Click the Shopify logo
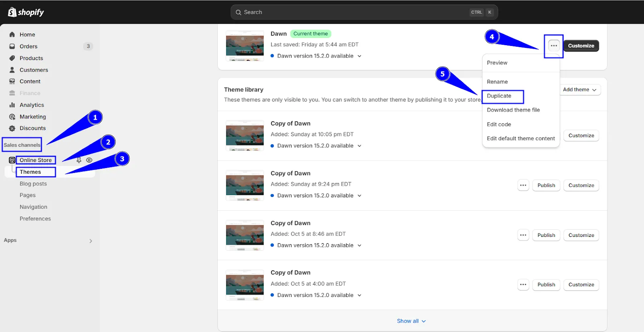Image resolution: width=644 pixels, height=332 pixels. click(x=26, y=12)
